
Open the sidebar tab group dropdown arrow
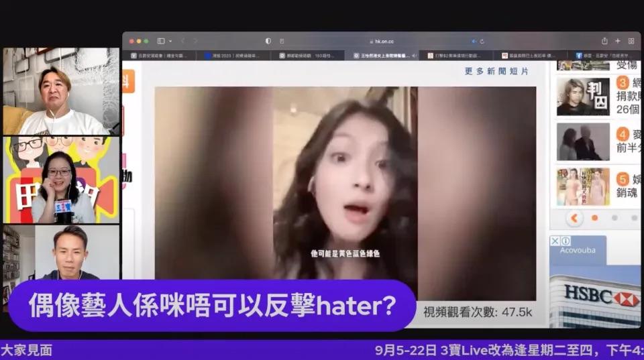pyautogui.click(x=170, y=41)
